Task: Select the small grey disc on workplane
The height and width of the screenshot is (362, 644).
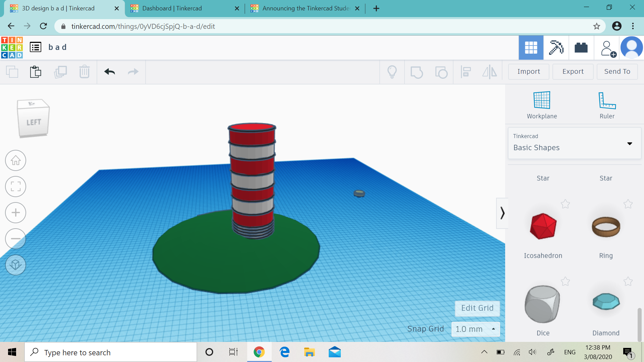Action: [359, 193]
